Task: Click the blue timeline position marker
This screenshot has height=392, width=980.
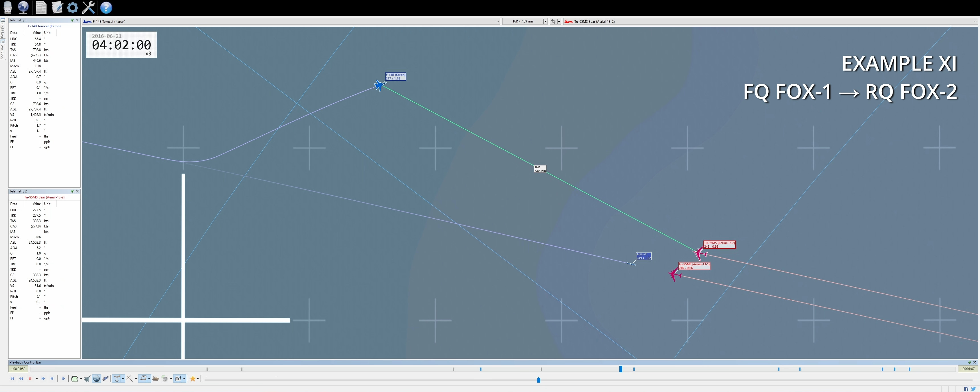Action: pos(620,369)
